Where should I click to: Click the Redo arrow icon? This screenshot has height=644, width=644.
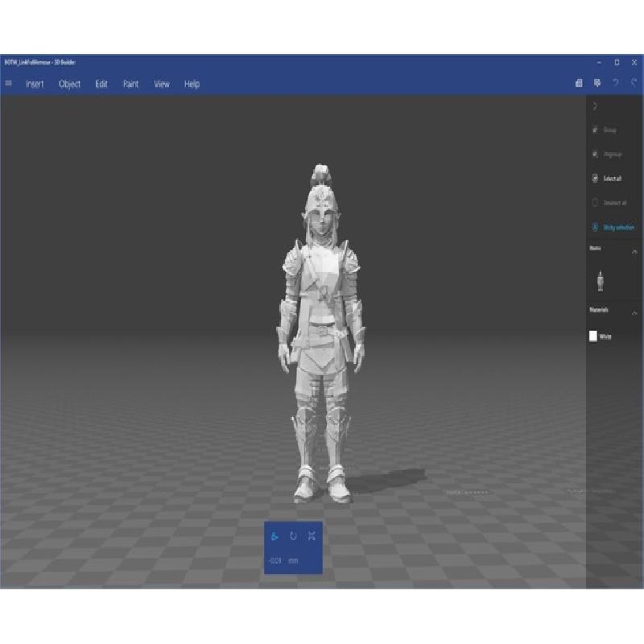tap(634, 83)
